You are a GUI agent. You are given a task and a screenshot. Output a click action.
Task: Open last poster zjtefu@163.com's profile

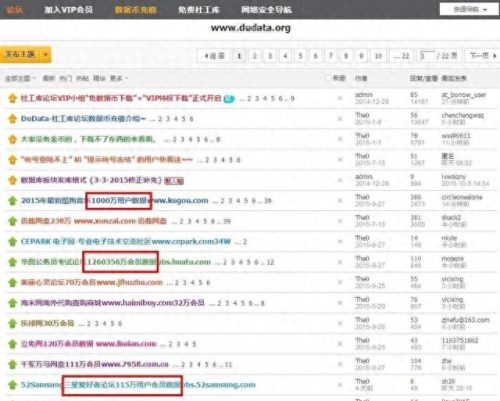(x=465, y=320)
